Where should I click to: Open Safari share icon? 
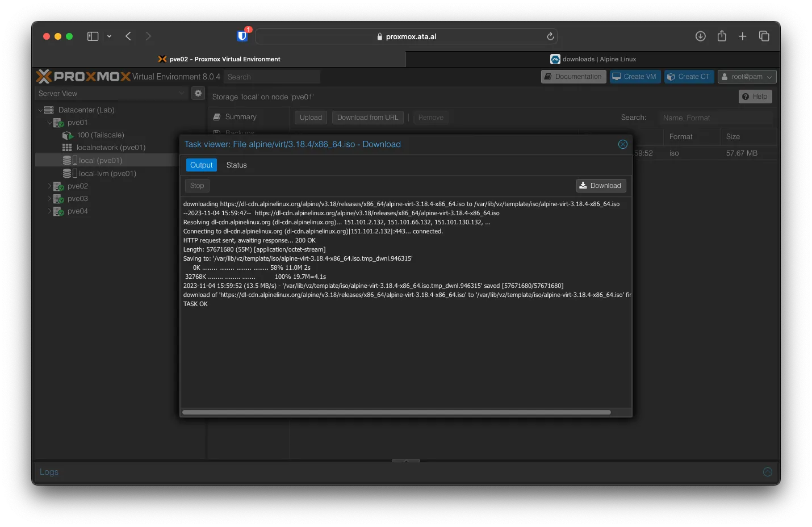click(x=722, y=36)
